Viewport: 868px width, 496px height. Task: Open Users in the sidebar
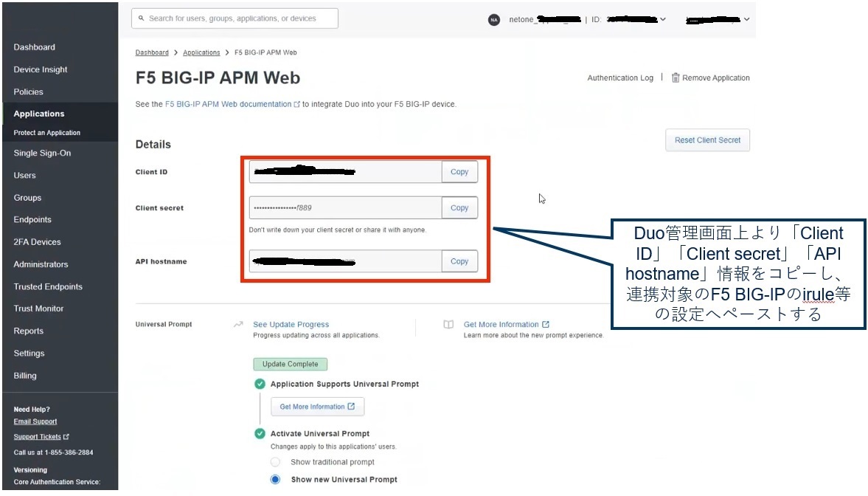24,175
